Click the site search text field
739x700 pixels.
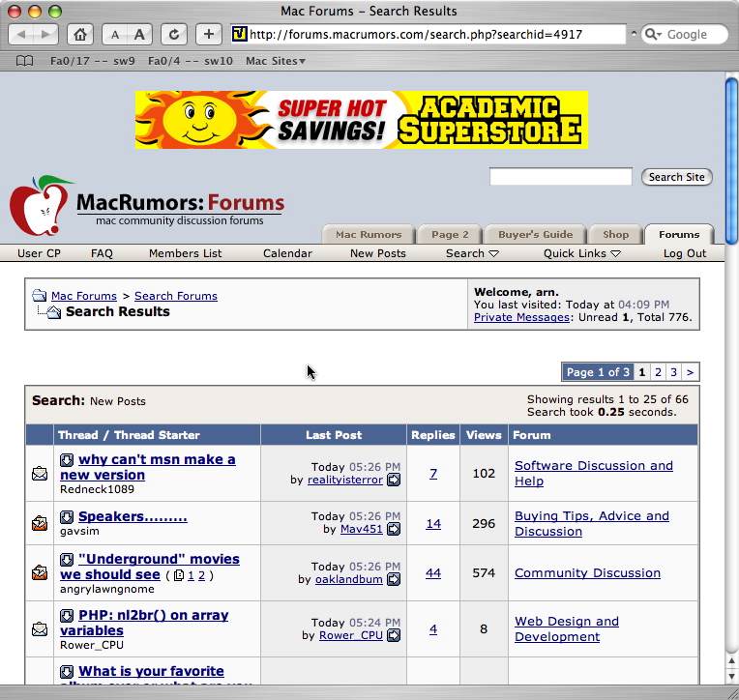tap(561, 177)
